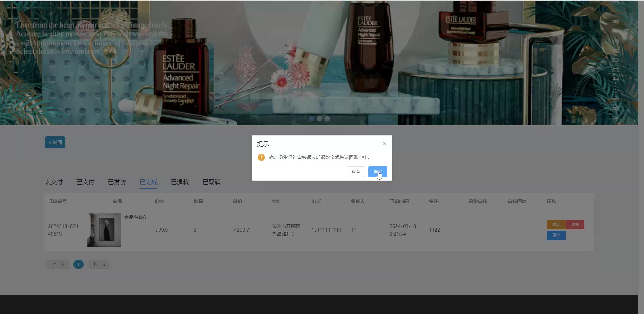Switch to the 未支付 tab
This screenshot has height=314, width=644.
click(54, 182)
